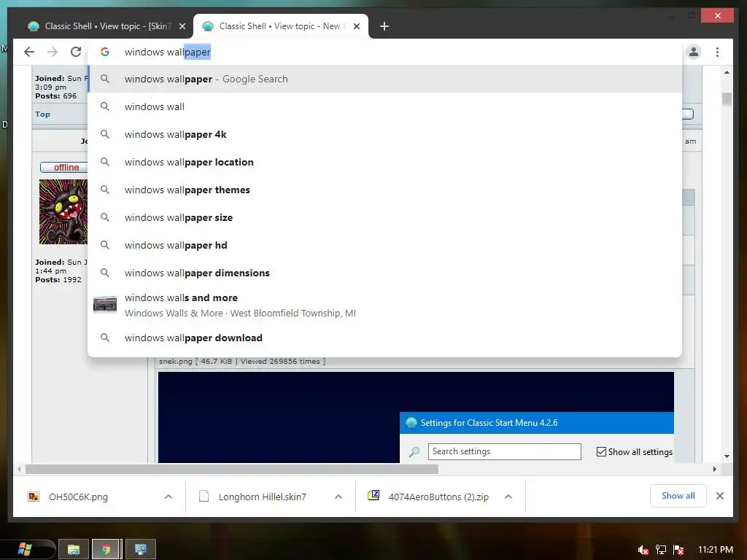Click the horizontal scrollbar thumb

(231, 469)
